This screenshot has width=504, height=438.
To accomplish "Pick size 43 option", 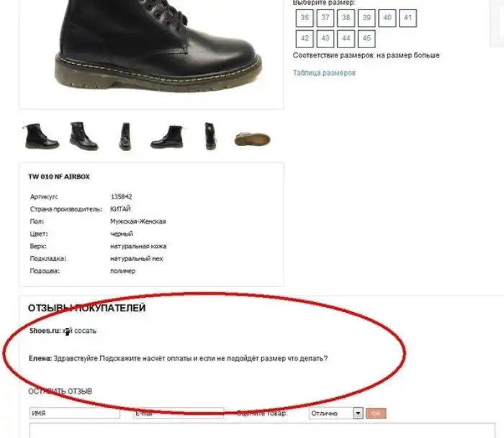I will pos(325,39).
